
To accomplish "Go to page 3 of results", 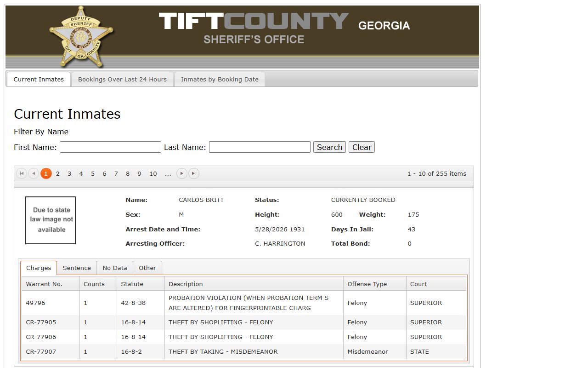I will 69,173.
